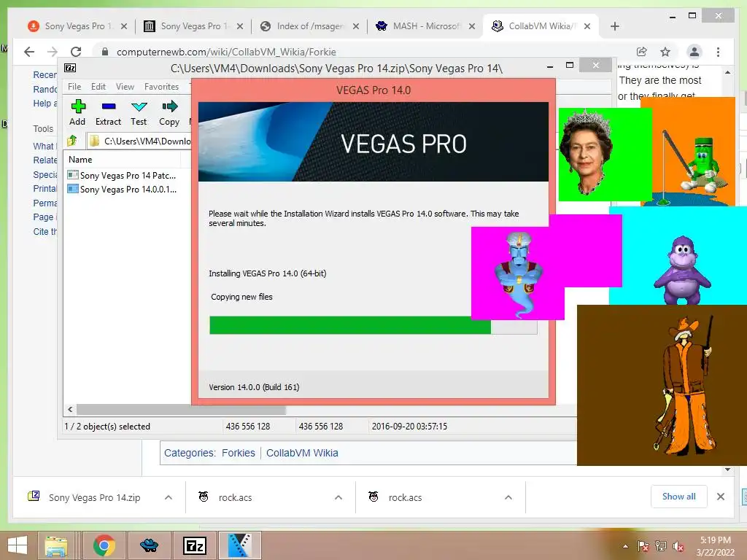Viewport: 747px width, 560px height.
Task: Expand options for Sony Vegas Pro 14.zip download
Action: click(169, 497)
